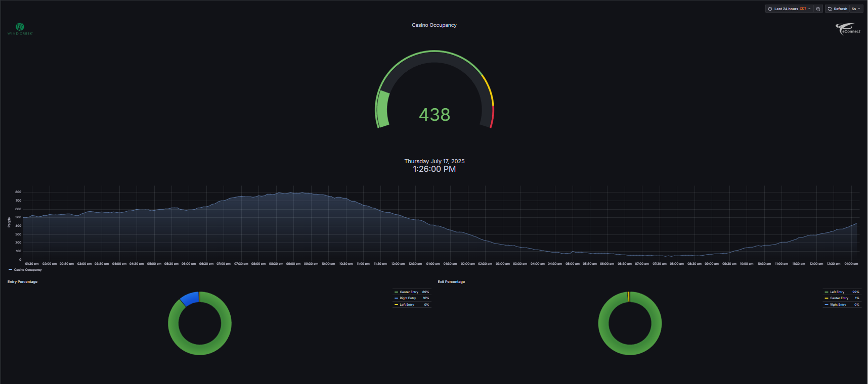Click blue Right Entry slice in entry donut
Screen dimensions: 868x384
click(189, 298)
